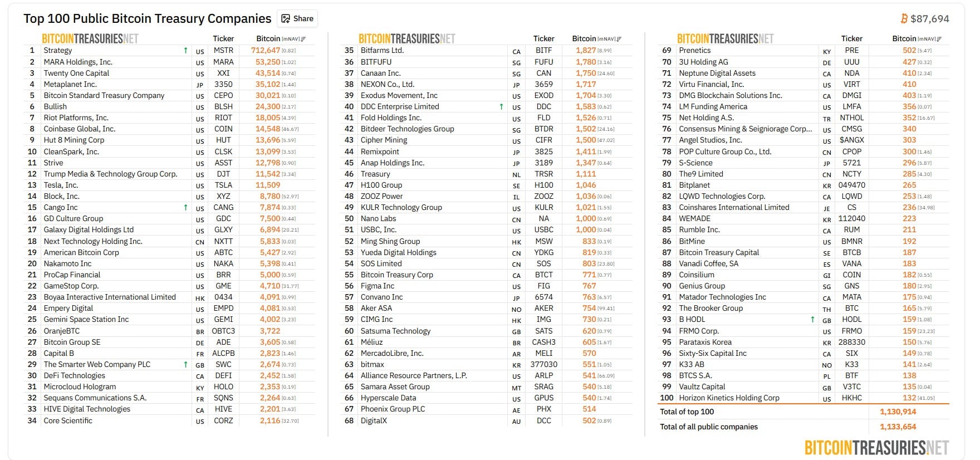Click the Share button
980x460 pixels.
(297, 18)
